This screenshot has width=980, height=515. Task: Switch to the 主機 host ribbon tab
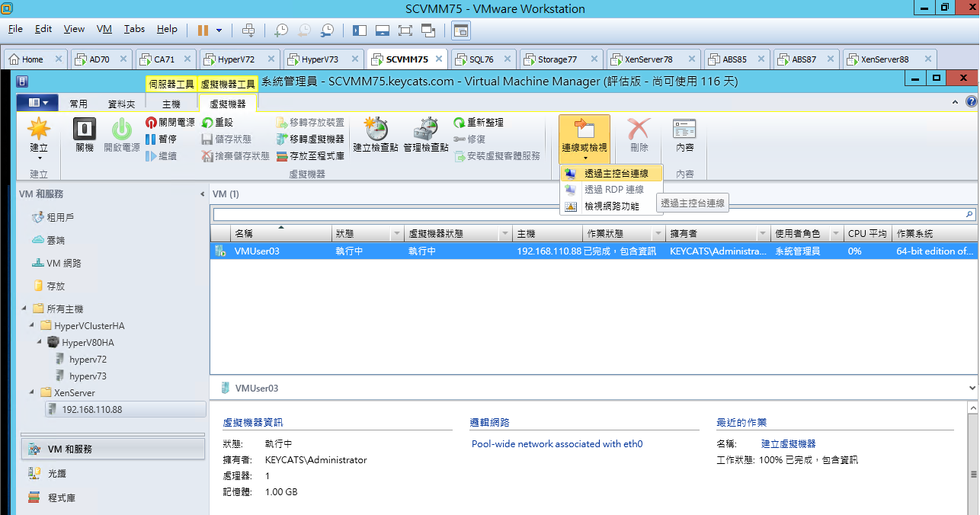[171, 104]
